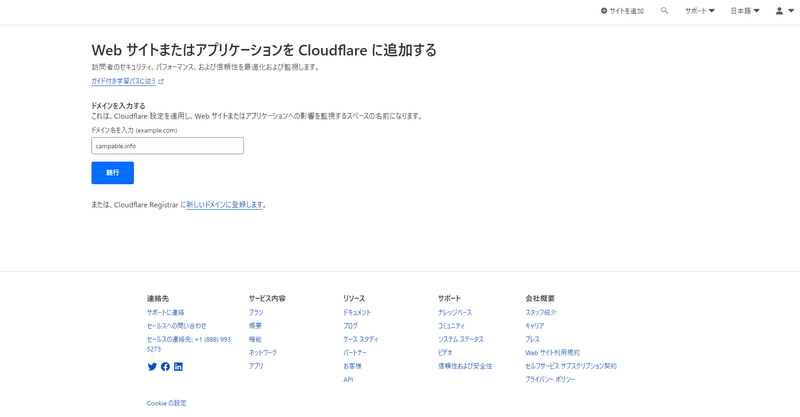Open the ナレッジベース footer link
Viewport: 800px width, 417px height.
point(455,312)
